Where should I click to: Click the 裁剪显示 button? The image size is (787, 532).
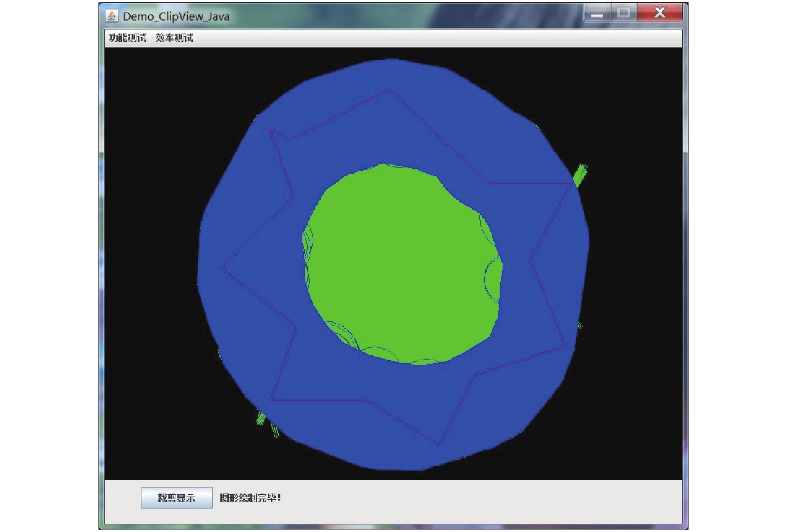[x=176, y=498]
